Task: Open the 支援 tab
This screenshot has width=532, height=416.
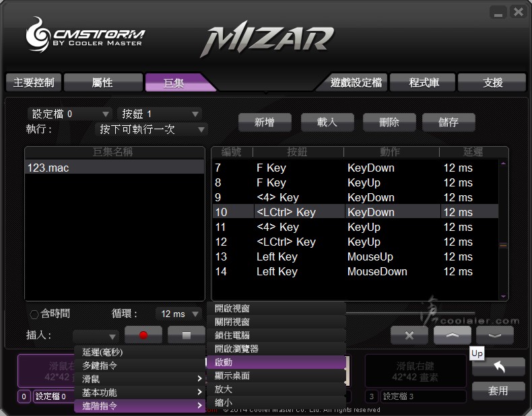Action: tap(492, 82)
